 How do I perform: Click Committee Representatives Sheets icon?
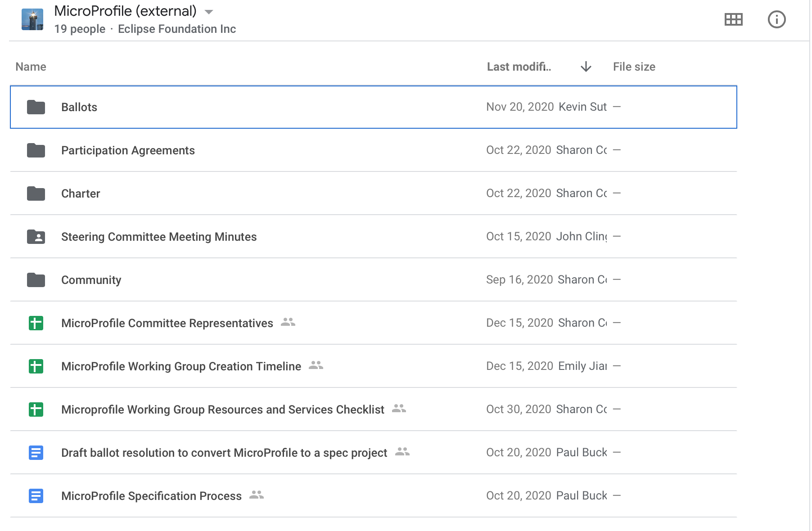coord(36,323)
